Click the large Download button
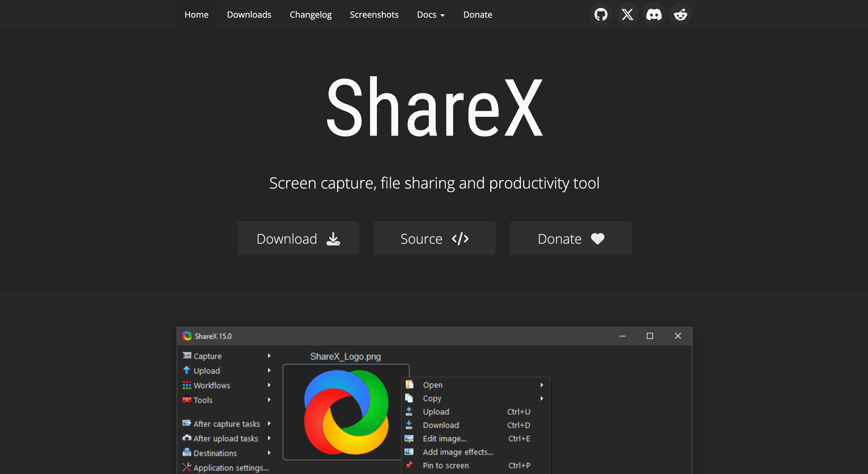The height and width of the screenshot is (474, 868). click(x=298, y=239)
